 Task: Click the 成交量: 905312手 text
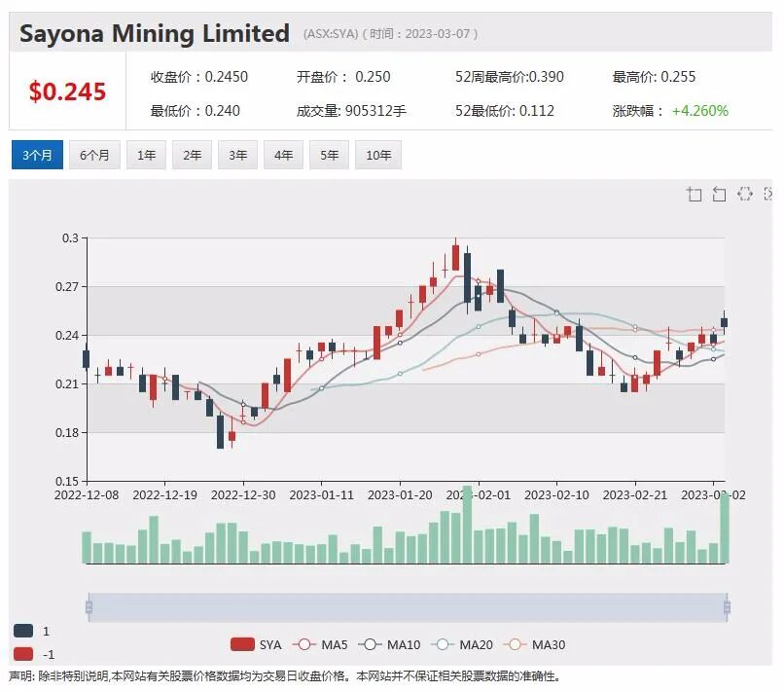(351, 111)
